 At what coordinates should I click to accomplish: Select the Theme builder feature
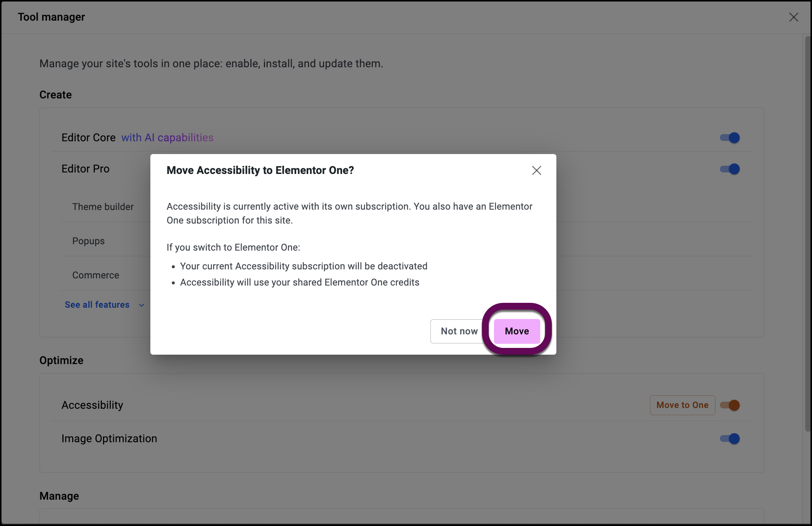click(x=103, y=207)
